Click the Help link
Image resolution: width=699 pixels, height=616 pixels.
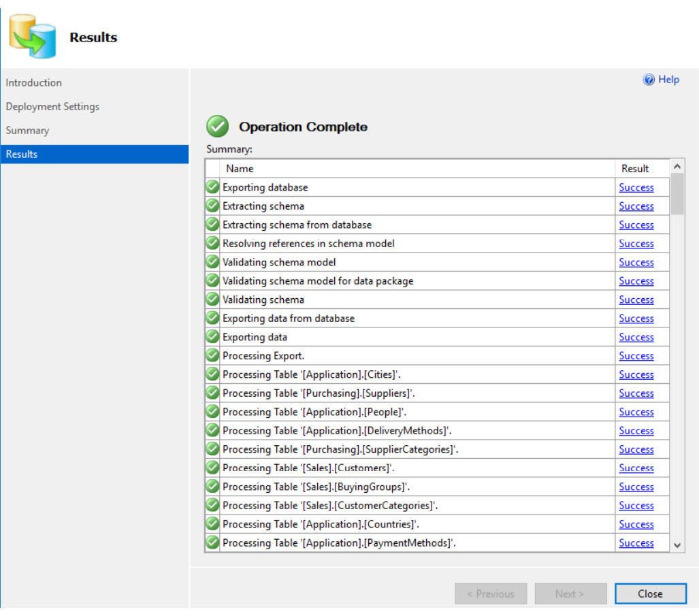pyautogui.click(x=668, y=80)
